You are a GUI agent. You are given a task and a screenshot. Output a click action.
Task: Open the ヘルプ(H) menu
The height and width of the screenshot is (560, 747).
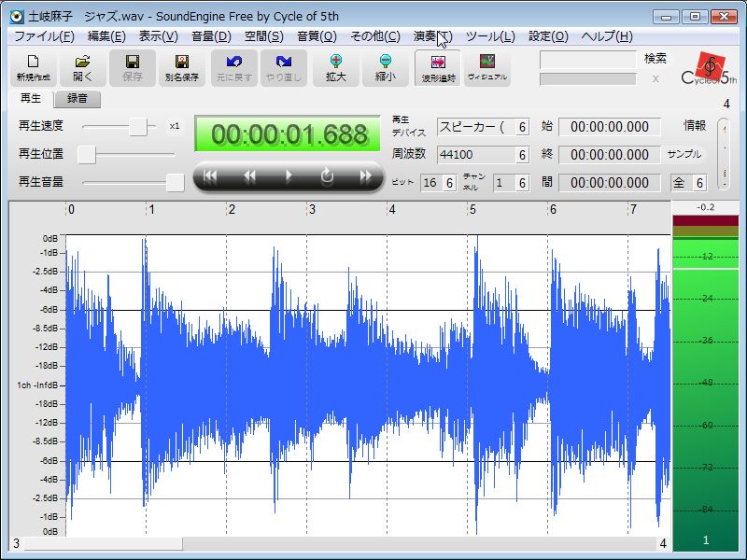pos(606,36)
